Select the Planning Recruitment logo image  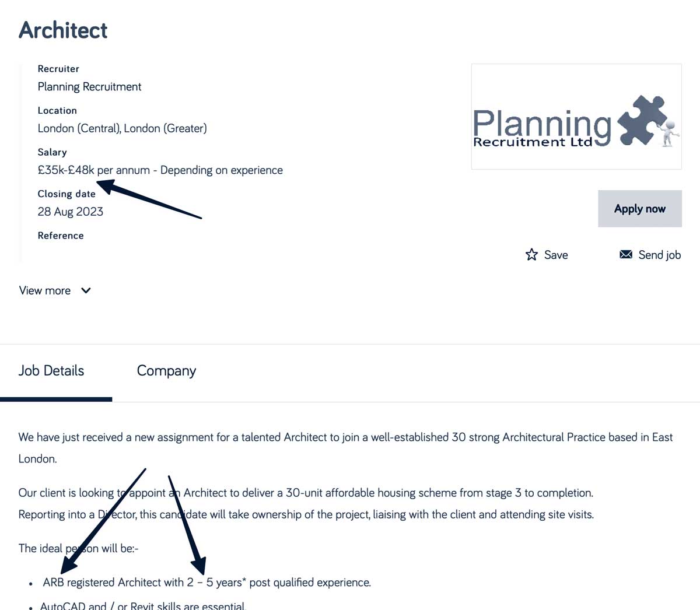[576, 117]
